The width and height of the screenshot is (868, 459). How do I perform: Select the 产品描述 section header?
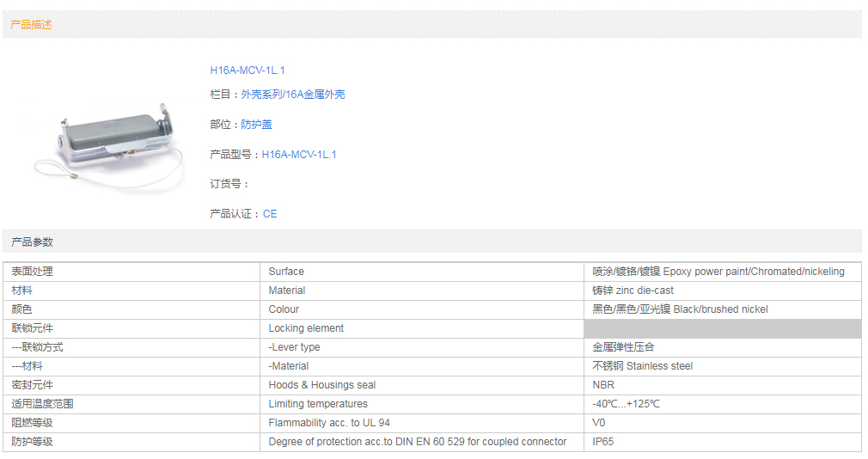coord(31,25)
